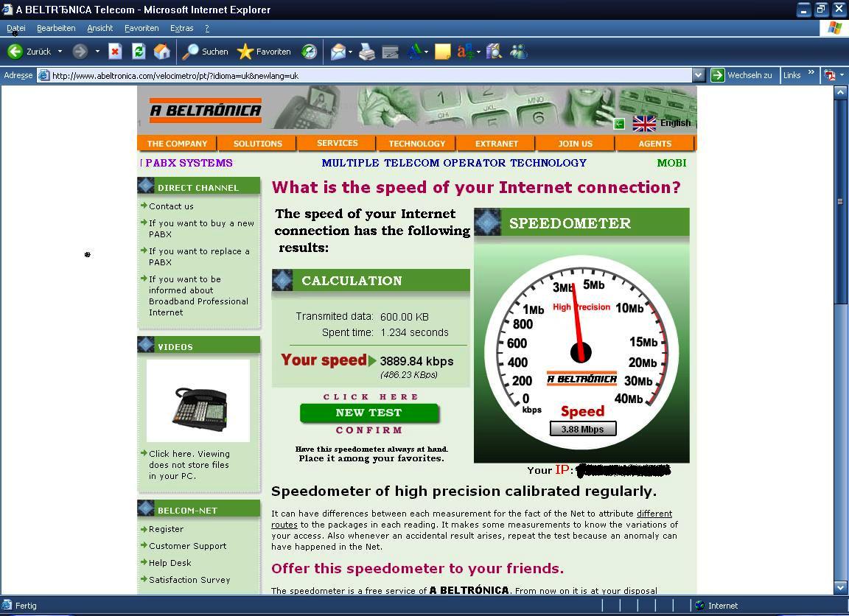Open the Ansicht menu
The image size is (849, 616).
(99, 28)
